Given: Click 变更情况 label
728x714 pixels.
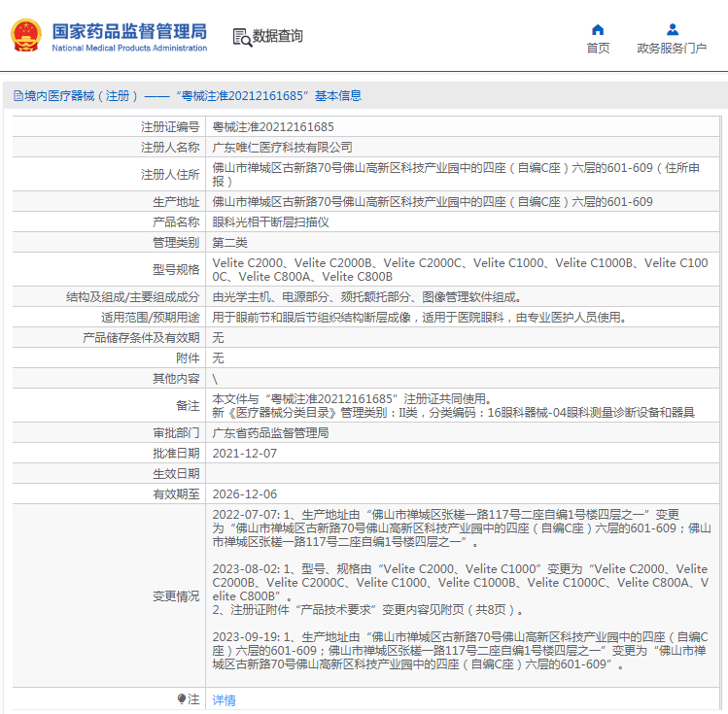Looking at the screenshot, I should [176, 596].
